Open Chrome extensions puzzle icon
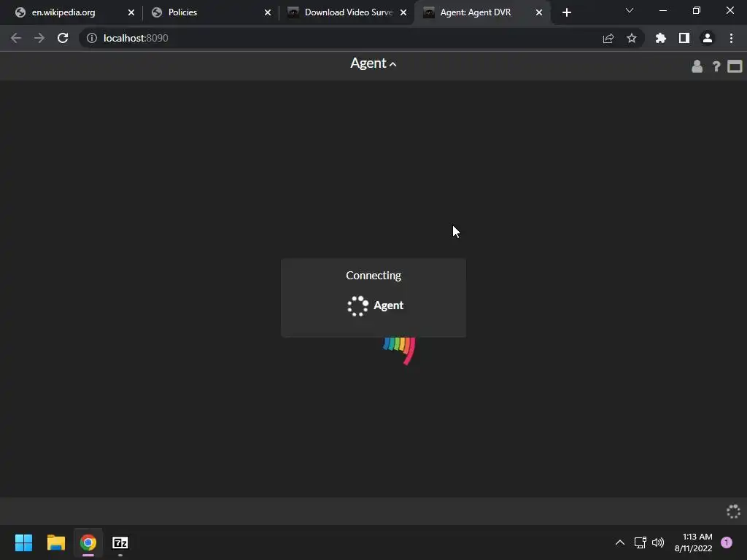Screen dimensions: 747x560 click(x=661, y=38)
